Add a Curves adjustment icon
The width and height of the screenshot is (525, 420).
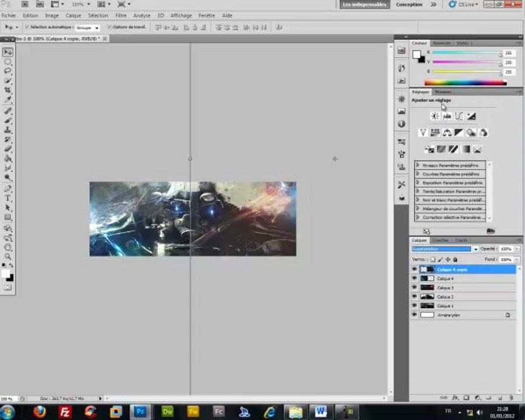point(459,116)
